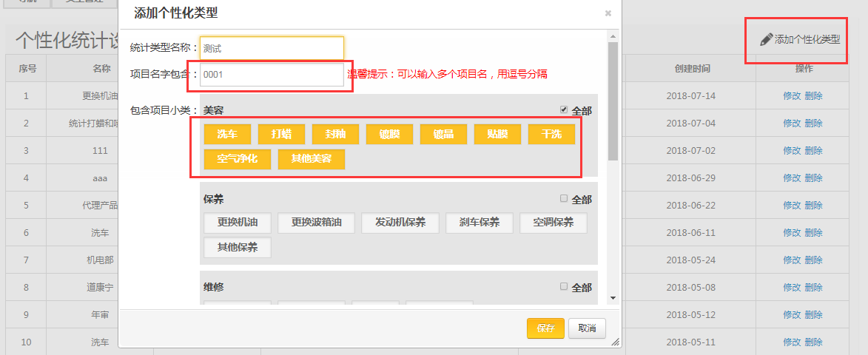
Task: Select the 发动机保养 tag
Action: pyautogui.click(x=400, y=223)
